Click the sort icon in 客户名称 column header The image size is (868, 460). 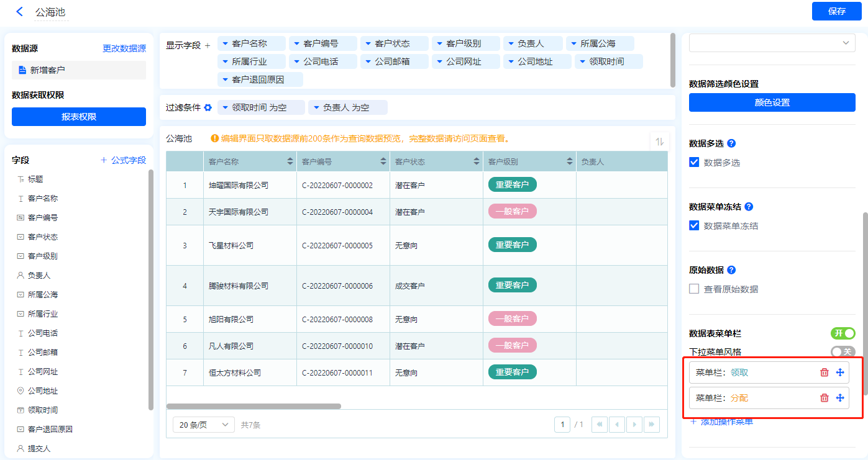[x=290, y=162]
